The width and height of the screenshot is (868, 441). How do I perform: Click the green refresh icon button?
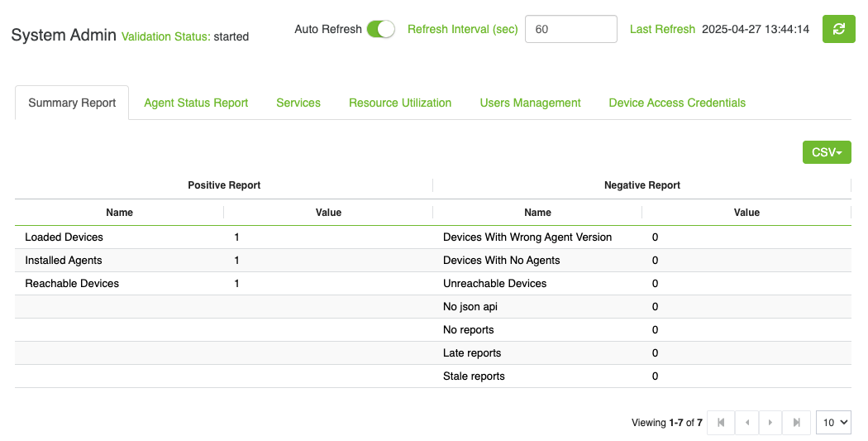pos(838,29)
